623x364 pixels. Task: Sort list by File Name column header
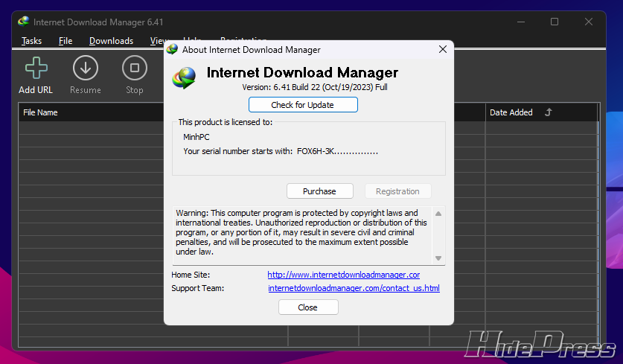click(40, 112)
